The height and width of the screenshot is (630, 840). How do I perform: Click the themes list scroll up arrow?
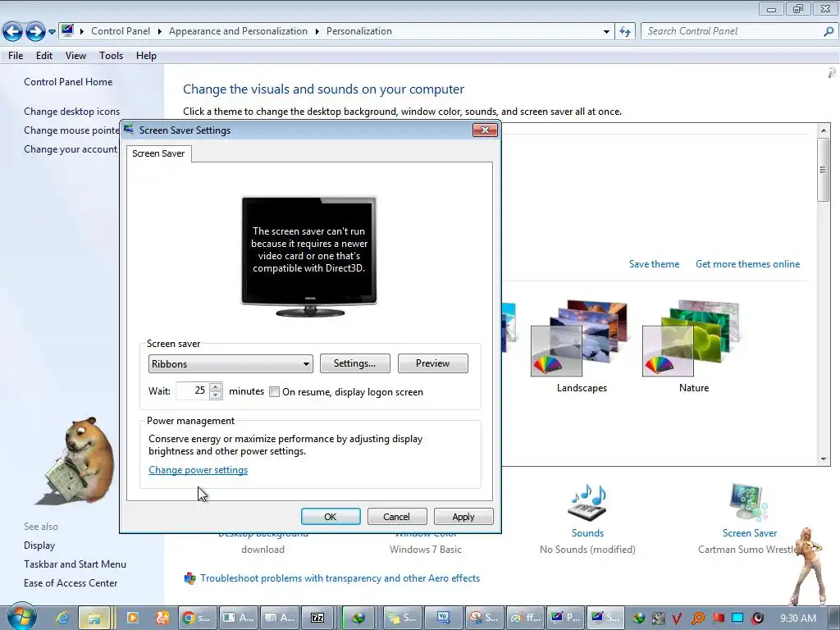[x=824, y=130]
